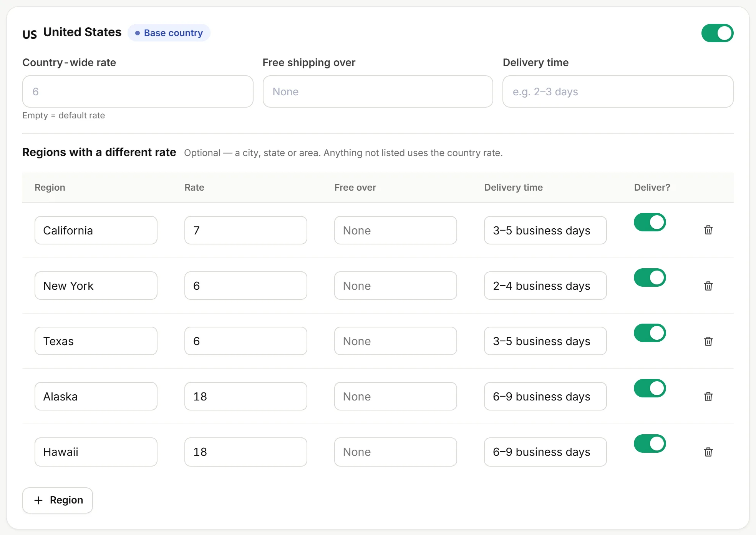Image resolution: width=756 pixels, height=535 pixels.
Task: Remove the Texas region with trash icon
Action: point(708,341)
